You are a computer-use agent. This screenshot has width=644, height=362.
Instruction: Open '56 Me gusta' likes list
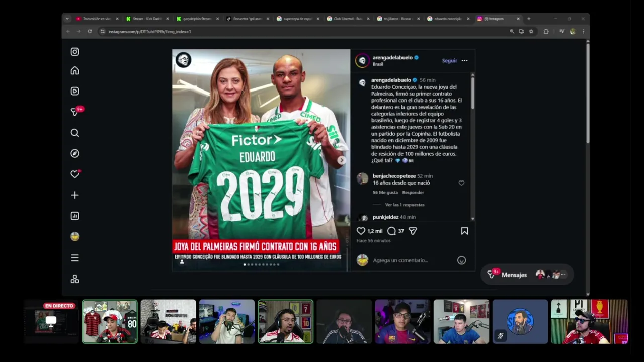(x=385, y=192)
